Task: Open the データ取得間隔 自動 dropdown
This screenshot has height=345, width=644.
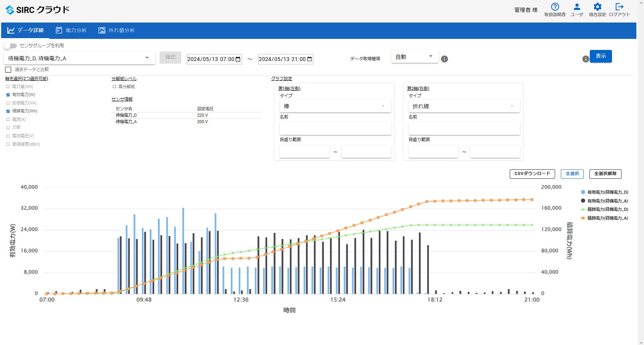Action: click(x=415, y=57)
